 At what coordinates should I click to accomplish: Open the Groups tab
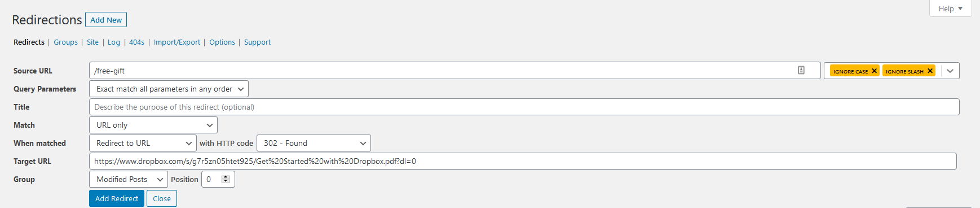(66, 42)
